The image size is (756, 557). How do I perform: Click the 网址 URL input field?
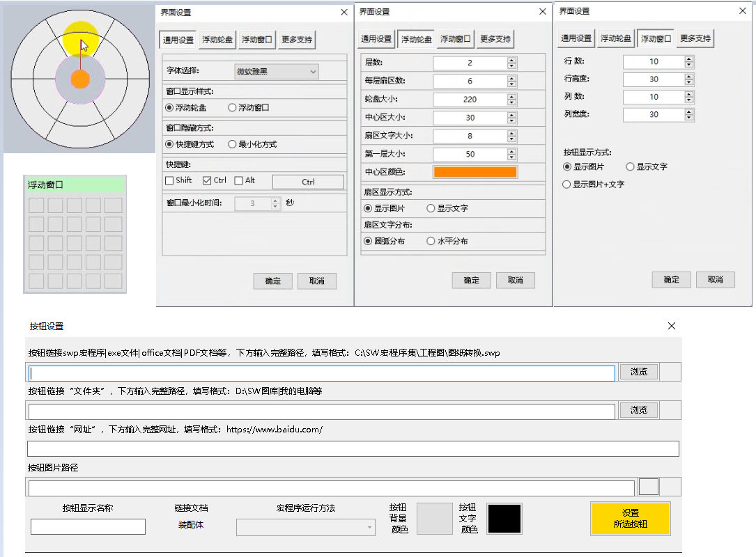pyautogui.click(x=353, y=448)
